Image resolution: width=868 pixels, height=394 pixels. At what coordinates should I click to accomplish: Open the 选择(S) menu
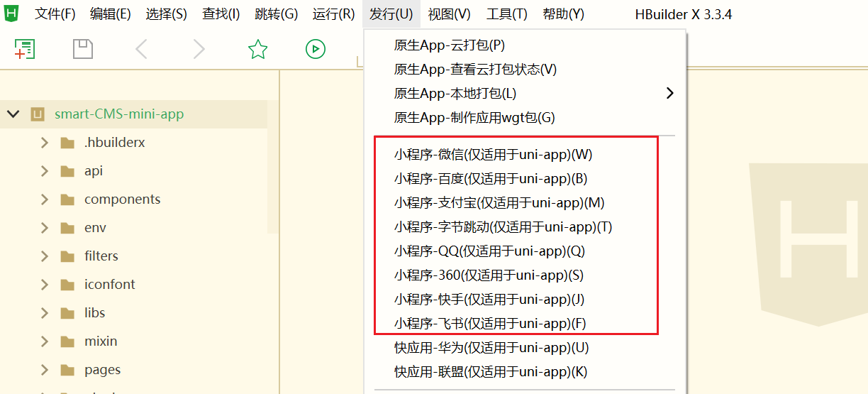click(167, 14)
